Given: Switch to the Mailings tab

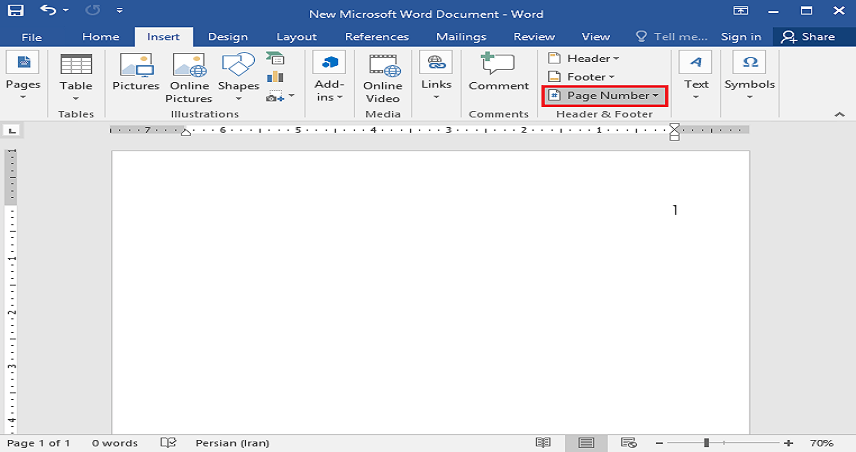Looking at the screenshot, I should tap(461, 37).
